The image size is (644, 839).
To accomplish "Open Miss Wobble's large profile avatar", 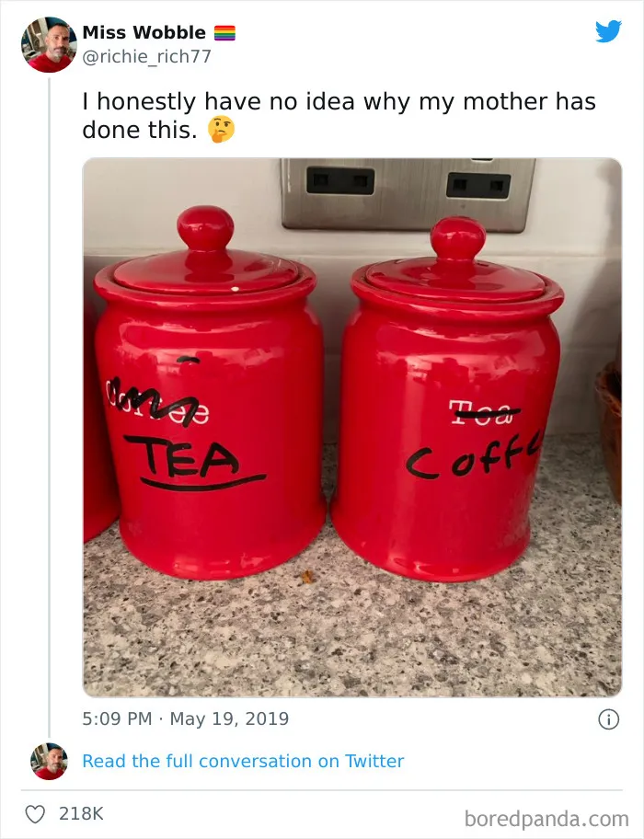I will [x=49, y=44].
